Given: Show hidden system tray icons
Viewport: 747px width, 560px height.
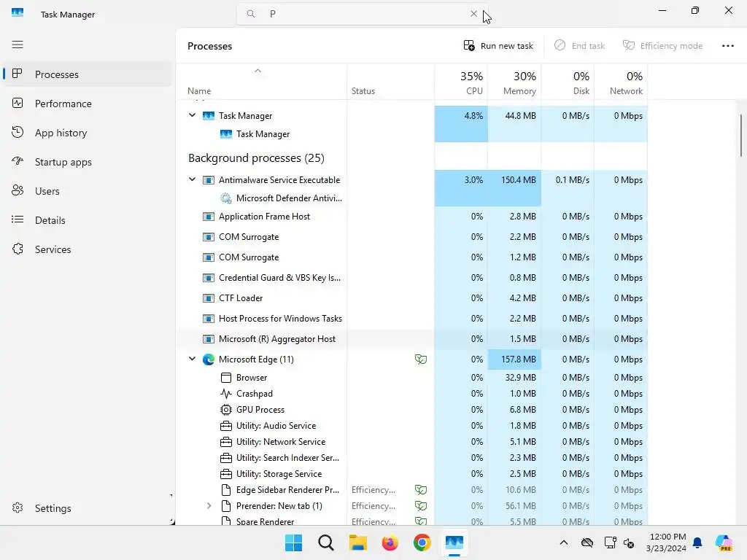Looking at the screenshot, I should coord(564,542).
